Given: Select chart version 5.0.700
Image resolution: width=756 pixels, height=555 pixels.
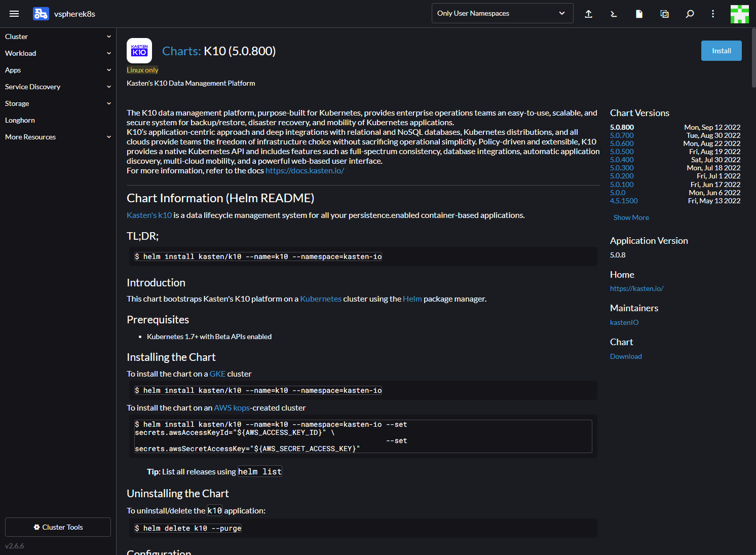Looking at the screenshot, I should [622, 135].
